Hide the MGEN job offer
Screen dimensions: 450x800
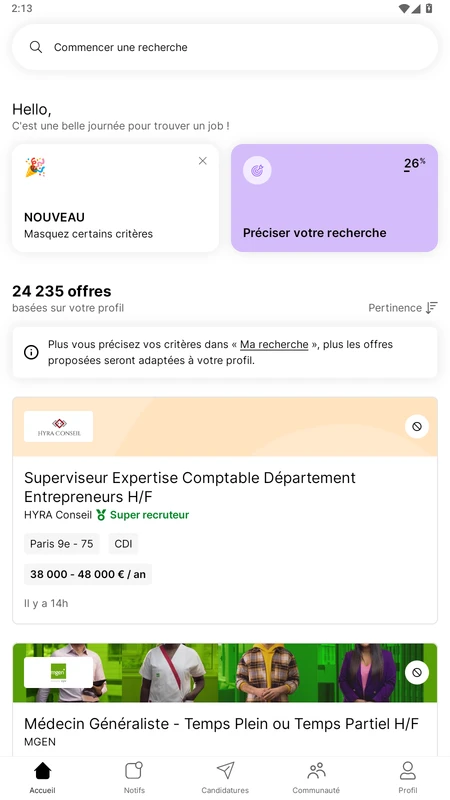coord(417,673)
